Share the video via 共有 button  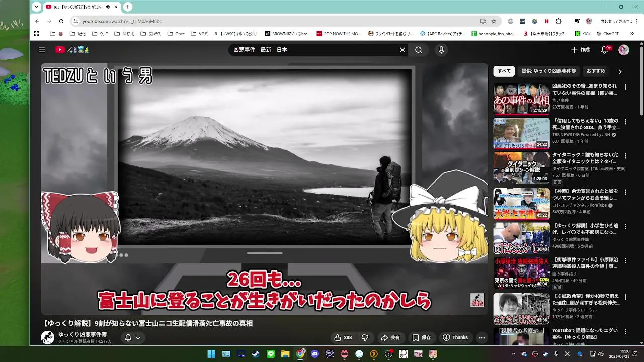click(390, 338)
